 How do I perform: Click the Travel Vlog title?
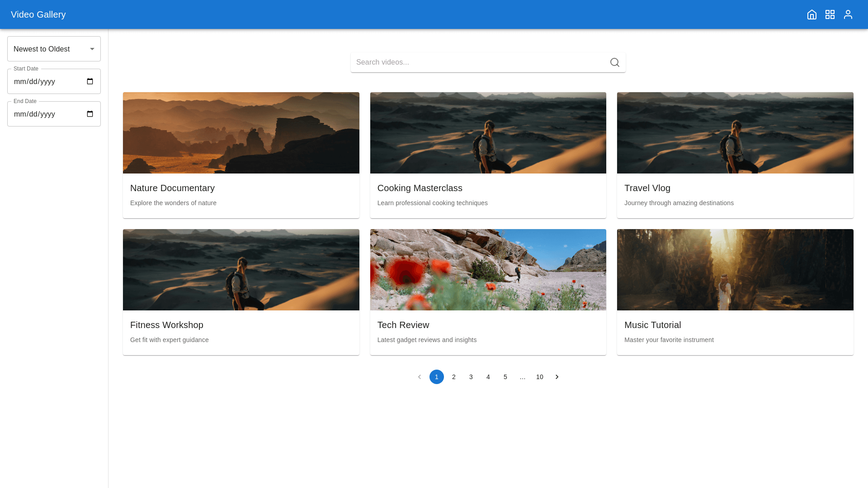(647, 188)
